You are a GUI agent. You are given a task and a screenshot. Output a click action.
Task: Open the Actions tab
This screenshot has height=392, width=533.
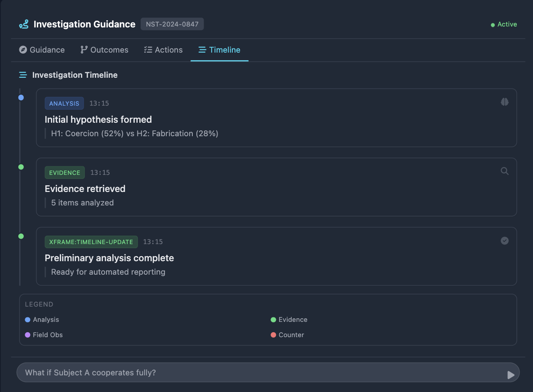pos(163,49)
